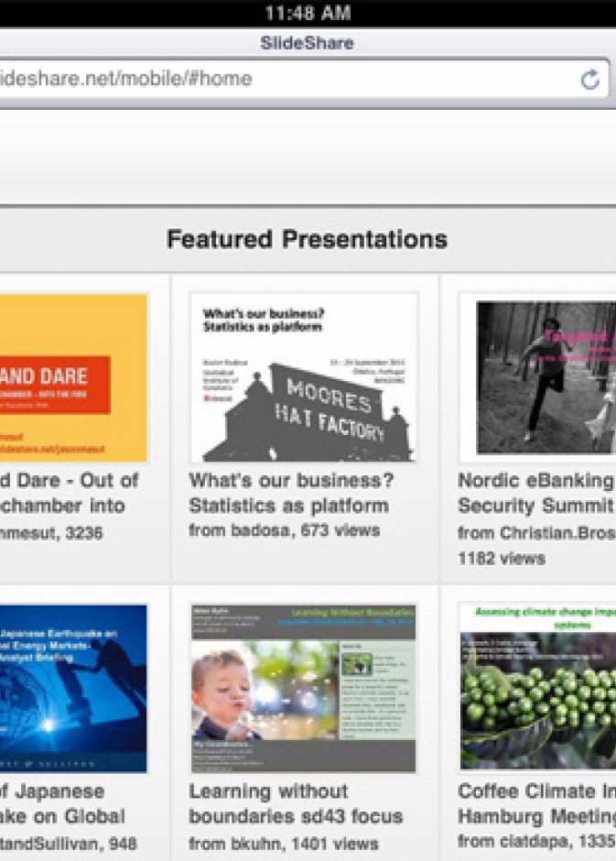The image size is (616, 861).
Task: Tap the 11:48 AM status bar clock
Action: point(308,13)
